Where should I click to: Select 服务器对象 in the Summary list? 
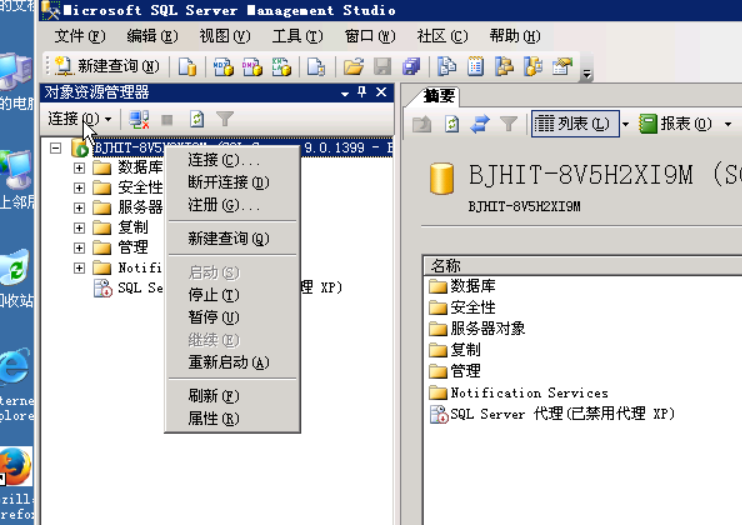tap(477, 328)
